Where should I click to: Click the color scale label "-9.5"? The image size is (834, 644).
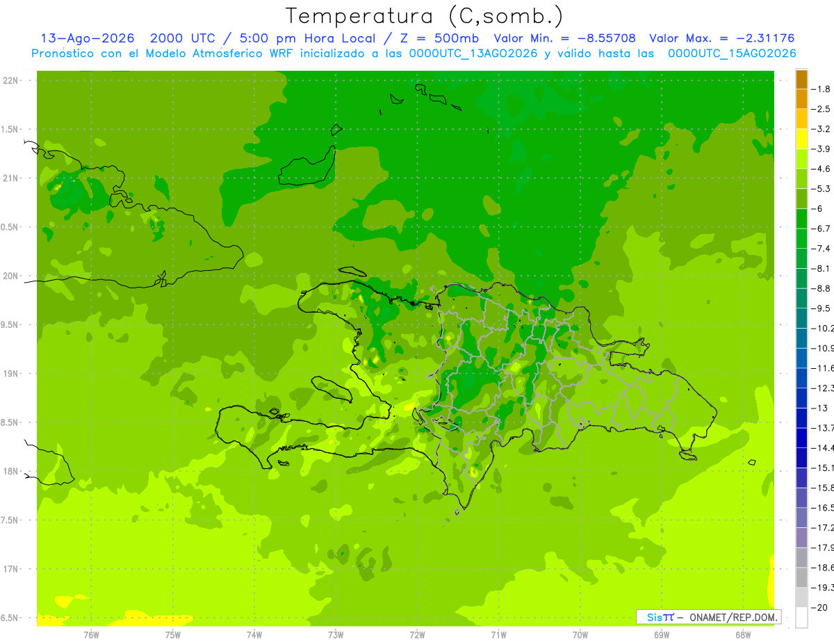[822, 308]
